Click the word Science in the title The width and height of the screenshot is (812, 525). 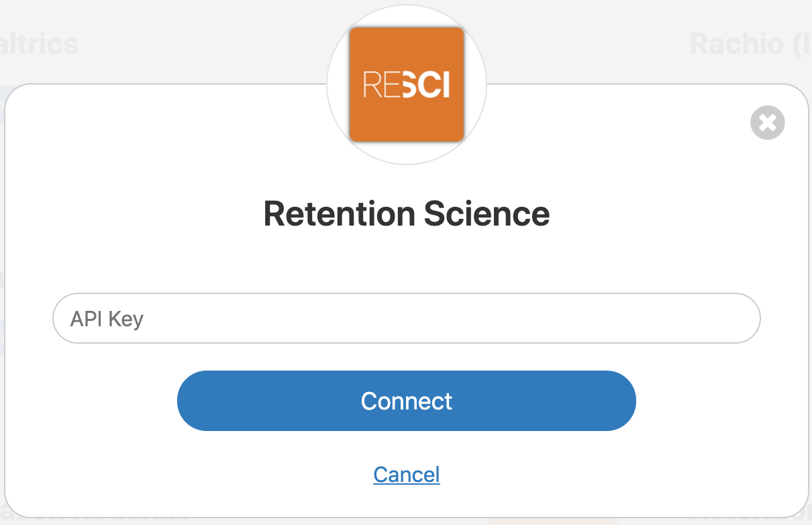point(487,214)
